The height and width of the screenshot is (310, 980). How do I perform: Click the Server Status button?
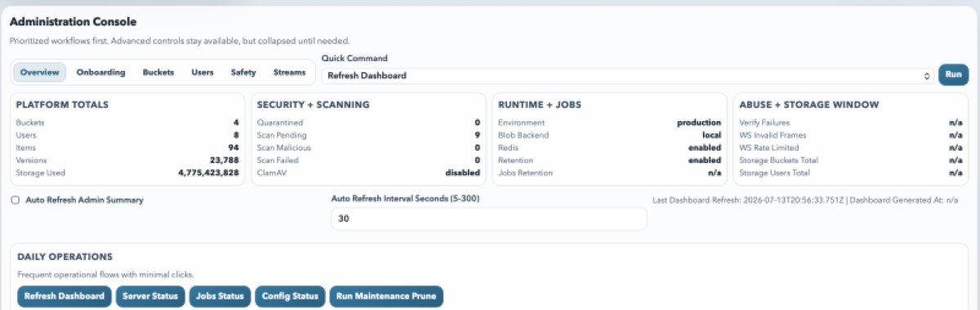click(149, 296)
